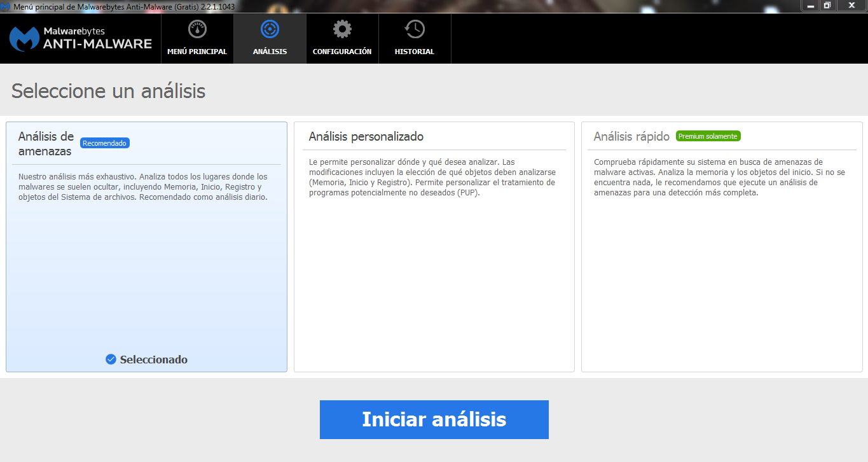Click the window title bar text

point(124,6)
